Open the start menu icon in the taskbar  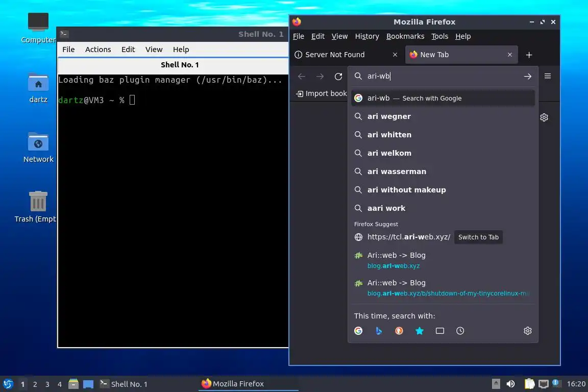(x=8, y=384)
